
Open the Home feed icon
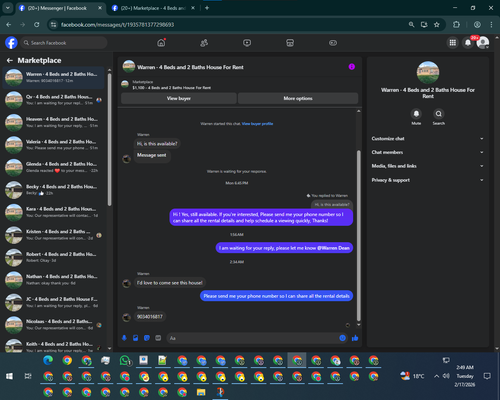coord(161,43)
